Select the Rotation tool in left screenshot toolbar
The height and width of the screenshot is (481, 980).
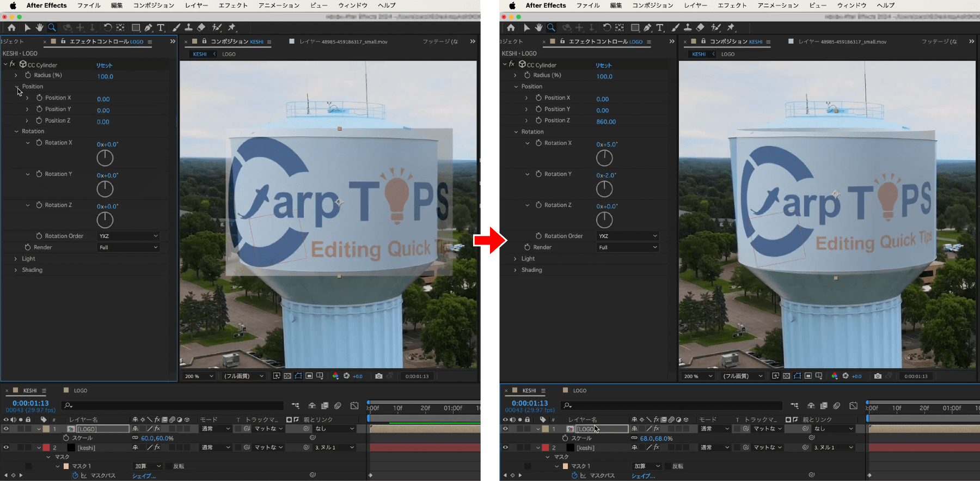click(x=108, y=27)
